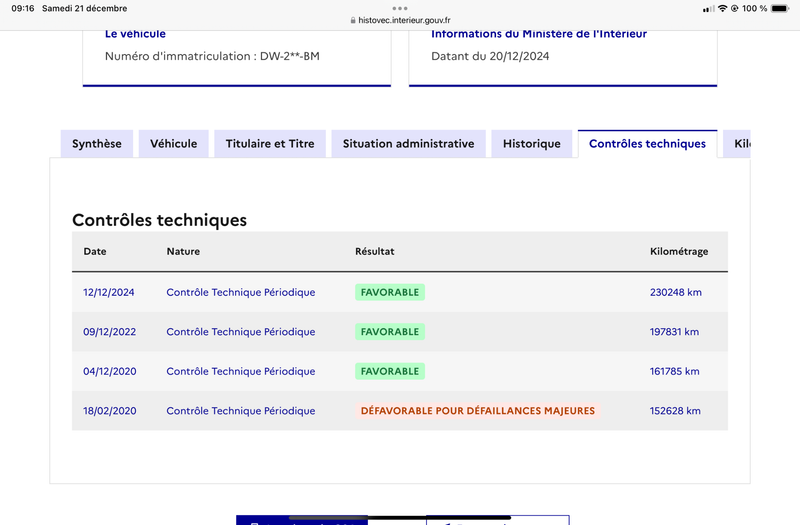Open the Synthèse tab
Image resolution: width=800 pixels, height=525 pixels.
click(x=97, y=144)
